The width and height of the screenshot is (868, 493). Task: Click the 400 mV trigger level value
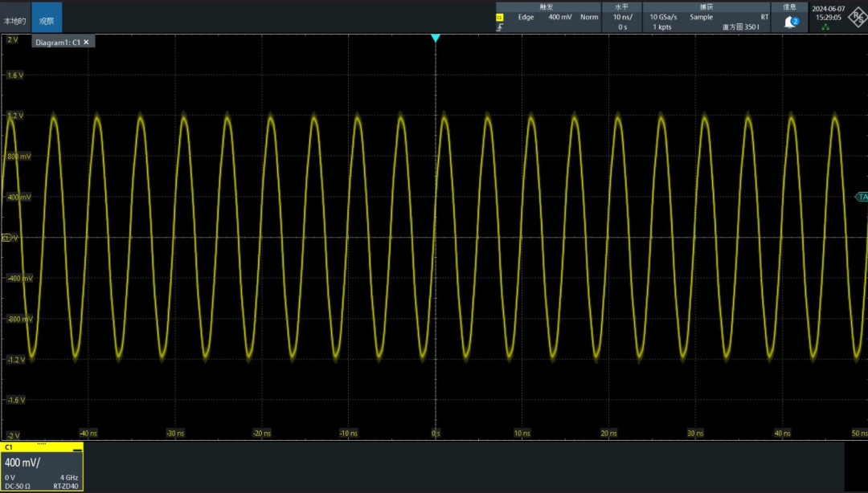(x=559, y=17)
